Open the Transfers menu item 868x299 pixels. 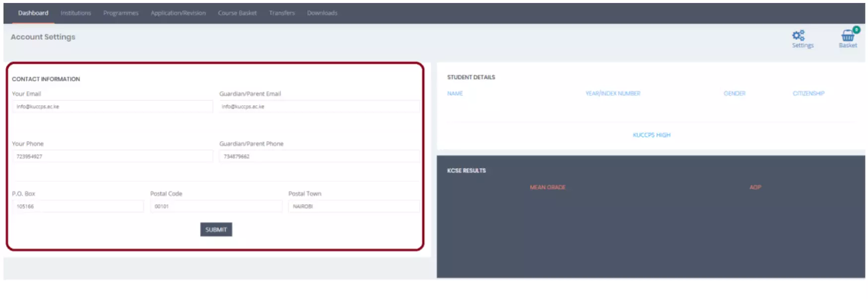click(282, 13)
